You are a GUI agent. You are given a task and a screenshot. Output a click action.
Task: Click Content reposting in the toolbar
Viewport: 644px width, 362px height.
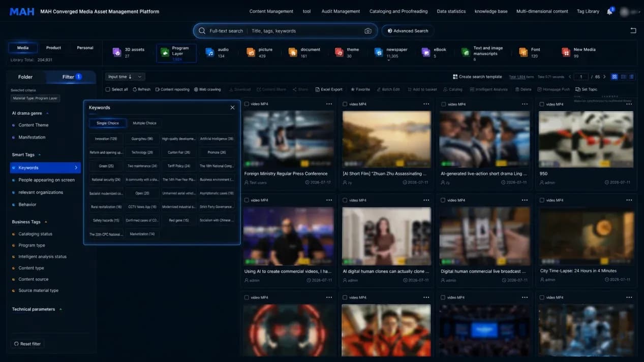tap(172, 89)
